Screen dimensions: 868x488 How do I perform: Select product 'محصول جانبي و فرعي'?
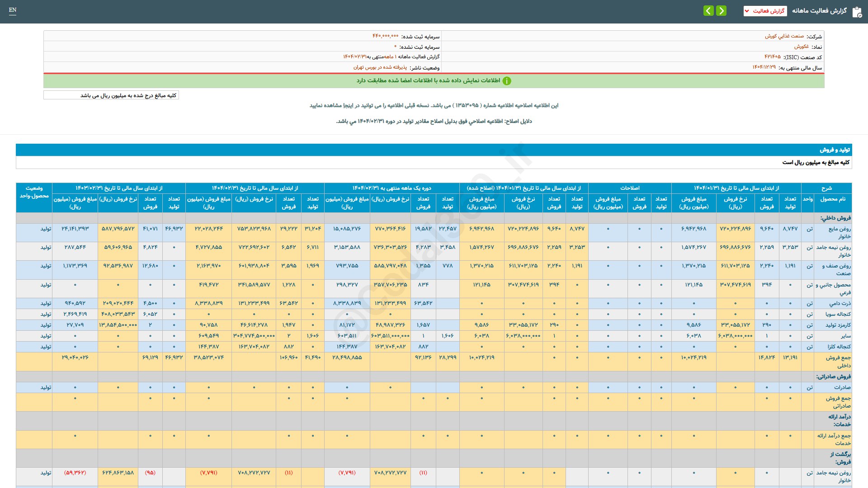tap(833, 289)
